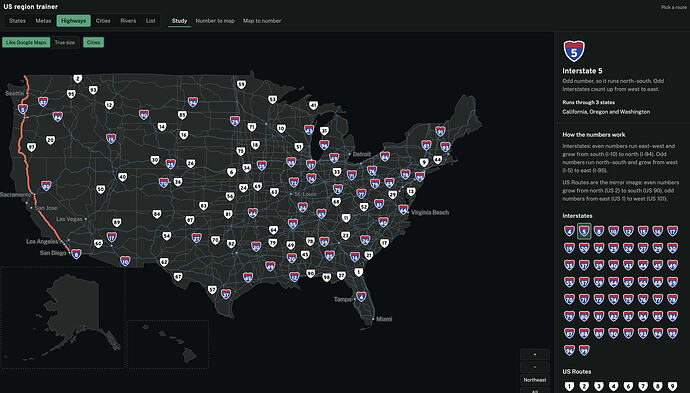Click the US 41 shield on the map
The height and width of the screenshot is (393, 690).
pos(313,105)
